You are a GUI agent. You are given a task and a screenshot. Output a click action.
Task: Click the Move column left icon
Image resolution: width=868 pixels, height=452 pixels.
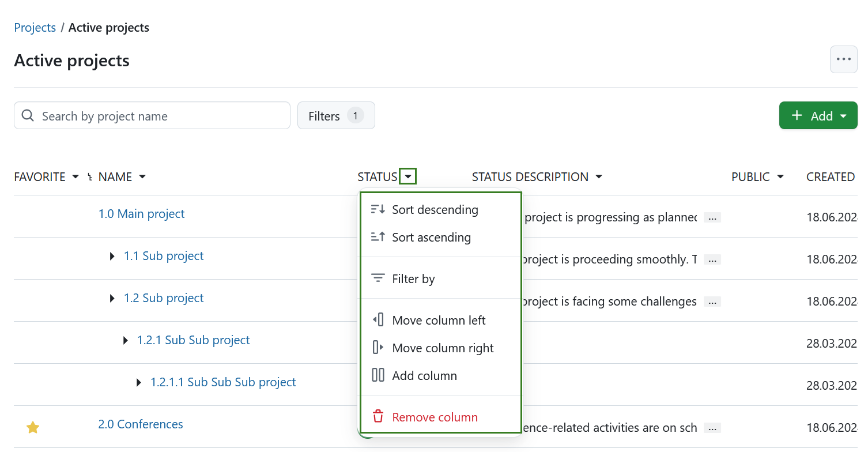[x=378, y=319]
